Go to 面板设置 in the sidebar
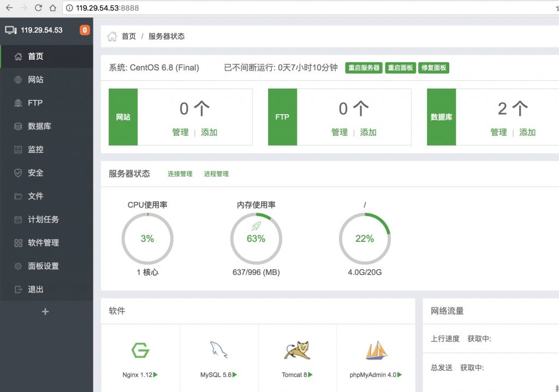The image size is (559, 392). [x=43, y=266]
